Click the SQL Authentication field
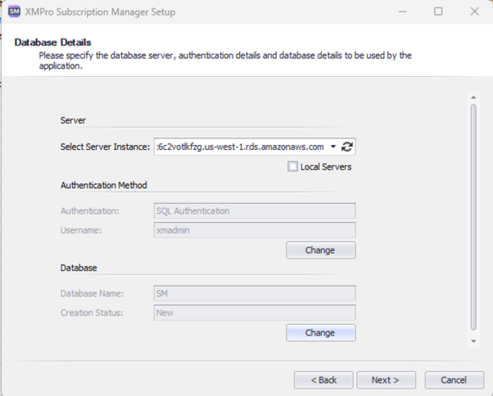Image resolution: width=493 pixels, height=396 pixels. point(255,211)
